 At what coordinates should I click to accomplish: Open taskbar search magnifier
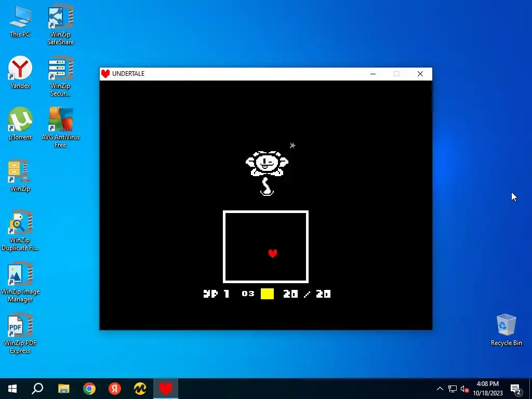click(37, 389)
